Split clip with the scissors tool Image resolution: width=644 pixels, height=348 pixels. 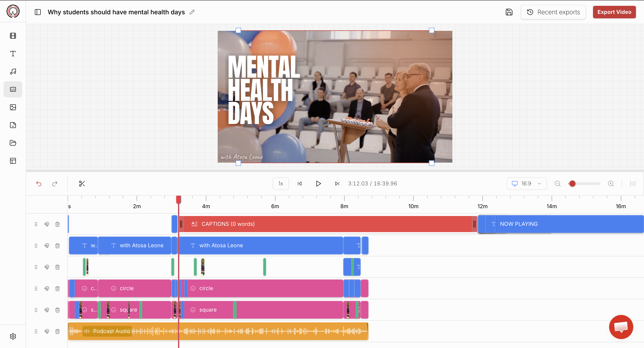pyautogui.click(x=82, y=184)
